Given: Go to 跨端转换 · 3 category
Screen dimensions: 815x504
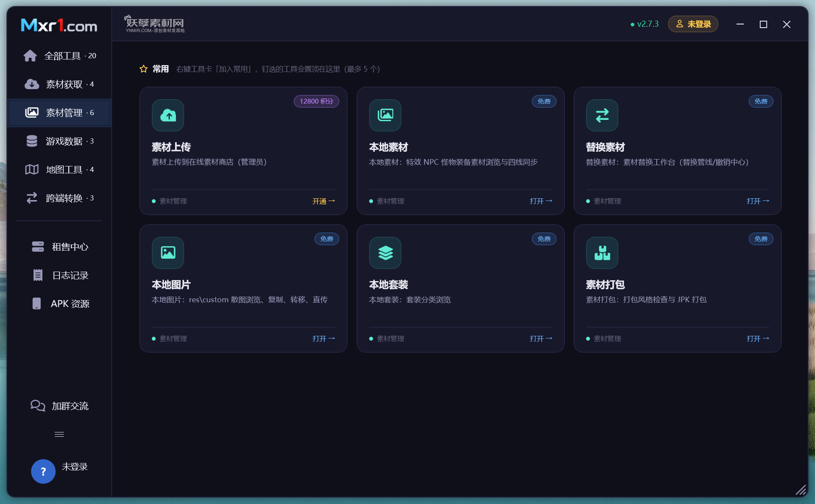Looking at the screenshot, I should [x=60, y=198].
